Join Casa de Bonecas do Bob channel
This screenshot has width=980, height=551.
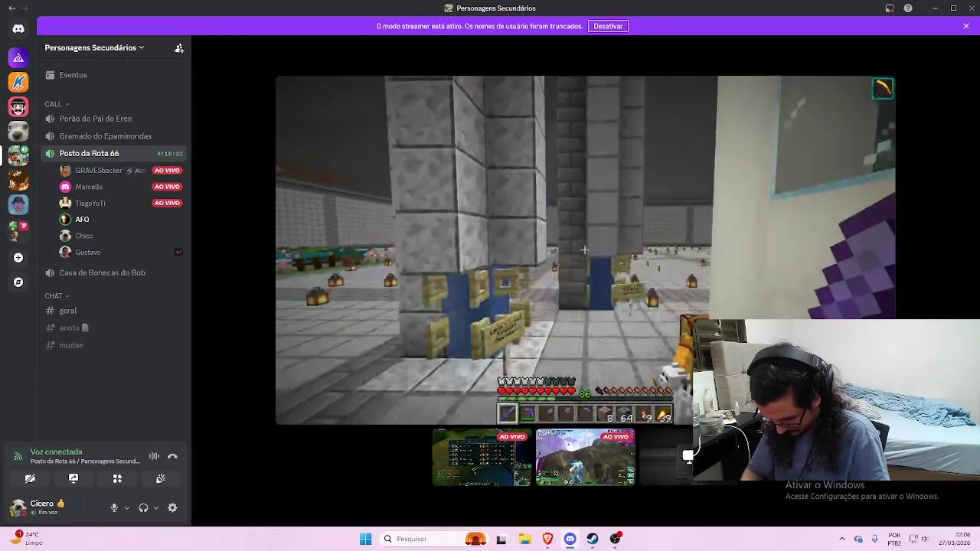tap(114, 272)
